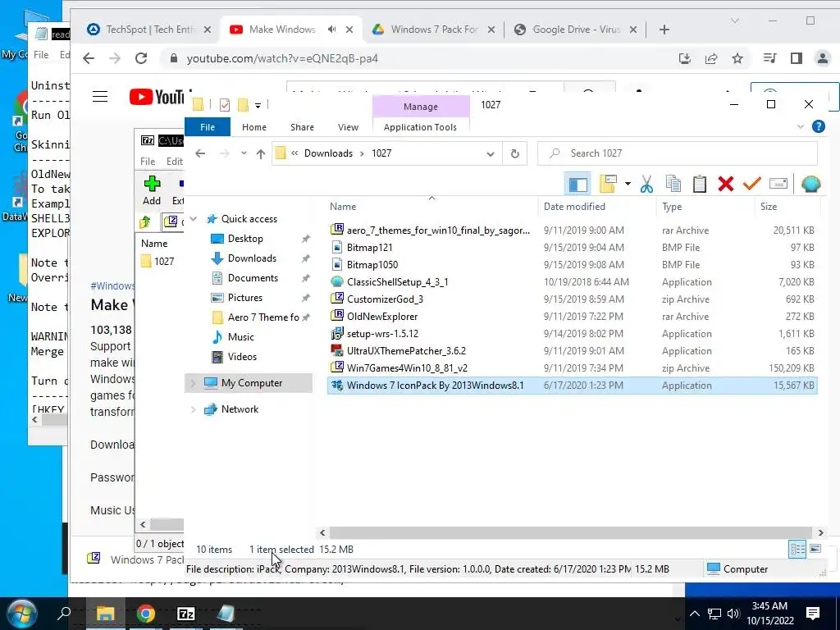Open the Application Tools ribbon tab
The height and width of the screenshot is (630, 840).
click(421, 127)
